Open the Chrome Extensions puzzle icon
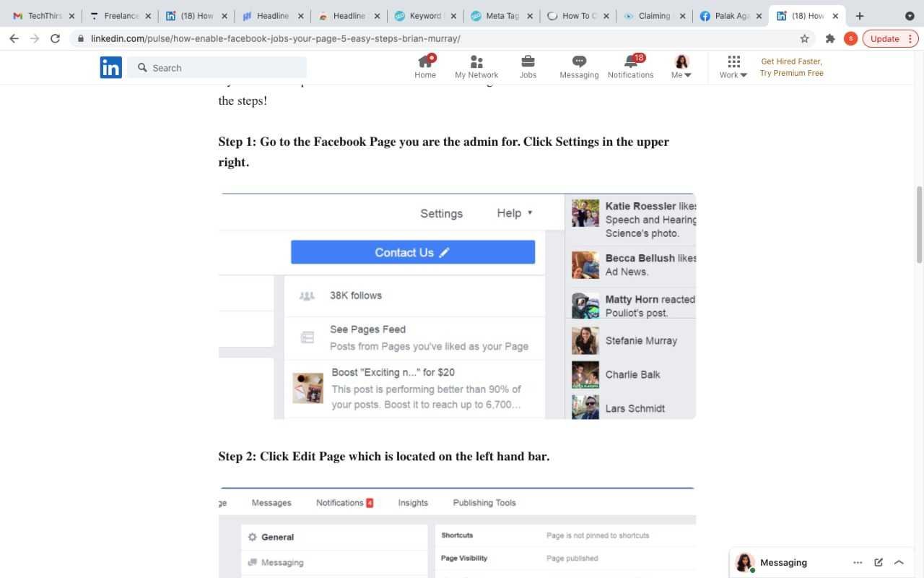The height and width of the screenshot is (578, 924). tap(830, 39)
